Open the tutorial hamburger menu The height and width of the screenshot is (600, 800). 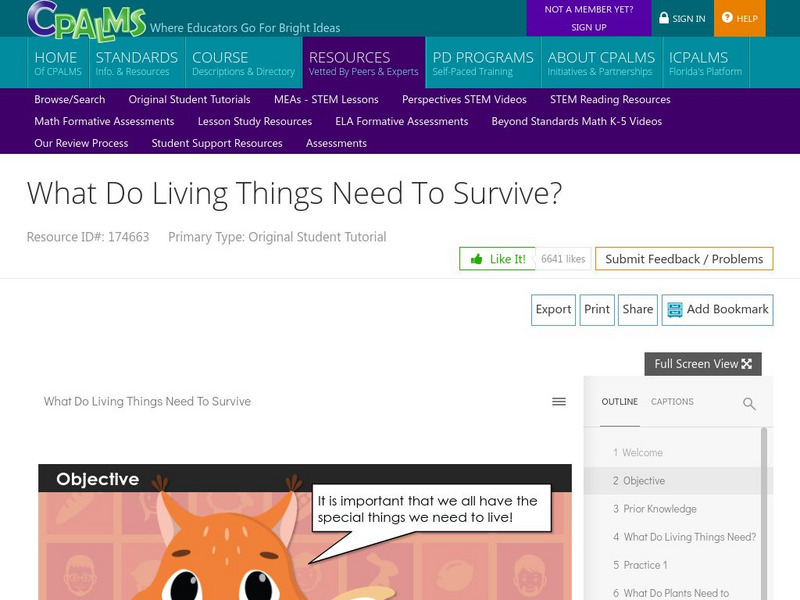coord(557,401)
